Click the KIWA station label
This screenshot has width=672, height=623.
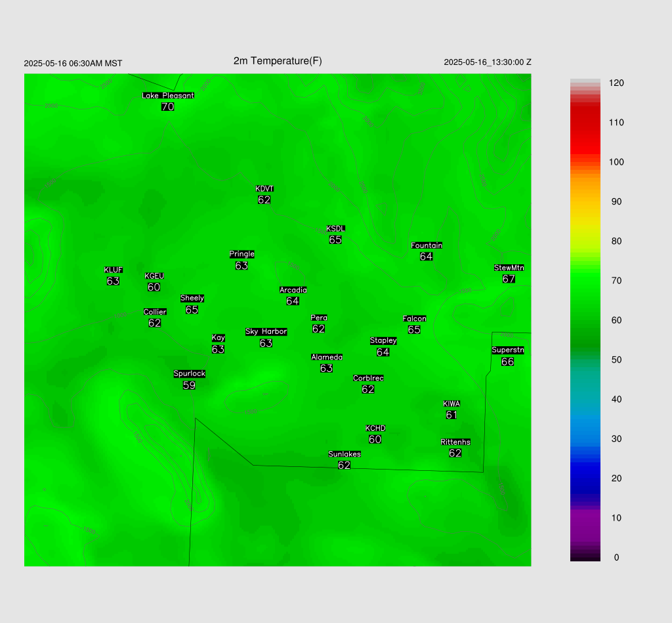451,404
